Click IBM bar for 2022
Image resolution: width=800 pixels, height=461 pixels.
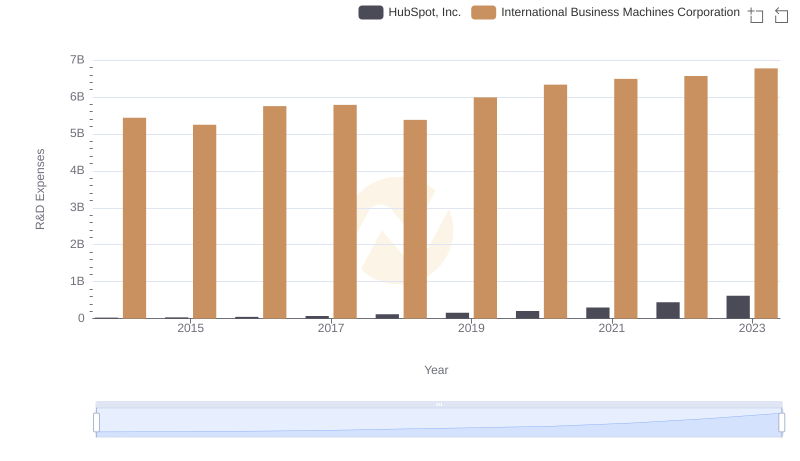click(696, 197)
